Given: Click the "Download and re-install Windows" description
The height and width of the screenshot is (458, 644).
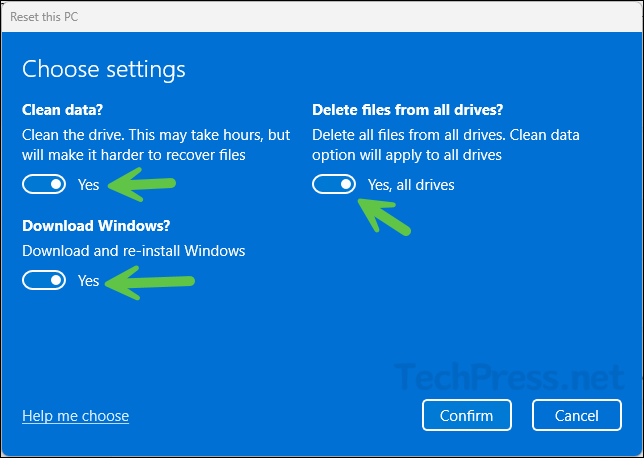Looking at the screenshot, I should click(x=134, y=250).
